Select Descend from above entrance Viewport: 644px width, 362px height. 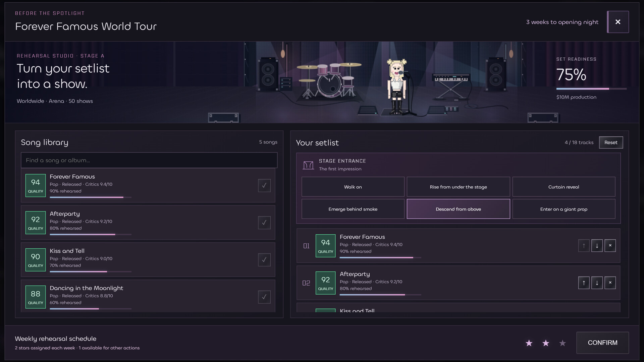click(x=458, y=209)
